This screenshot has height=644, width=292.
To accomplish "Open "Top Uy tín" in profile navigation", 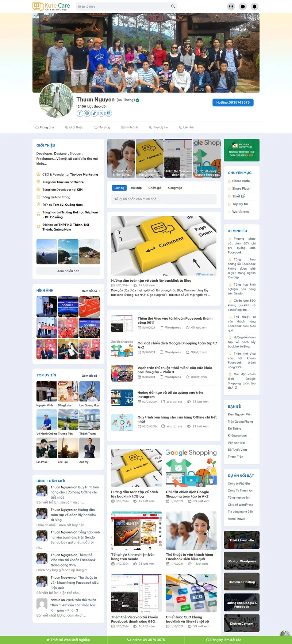I will (x=158, y=127).
